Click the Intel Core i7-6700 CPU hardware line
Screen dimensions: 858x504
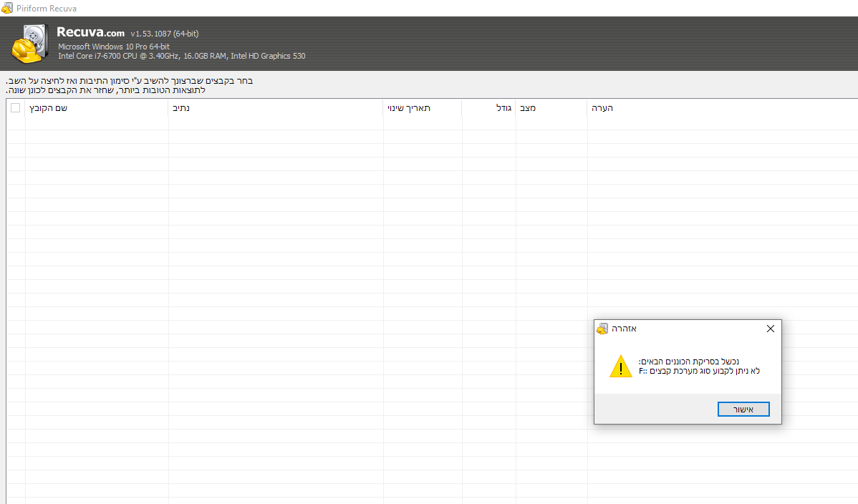[182, 56]
